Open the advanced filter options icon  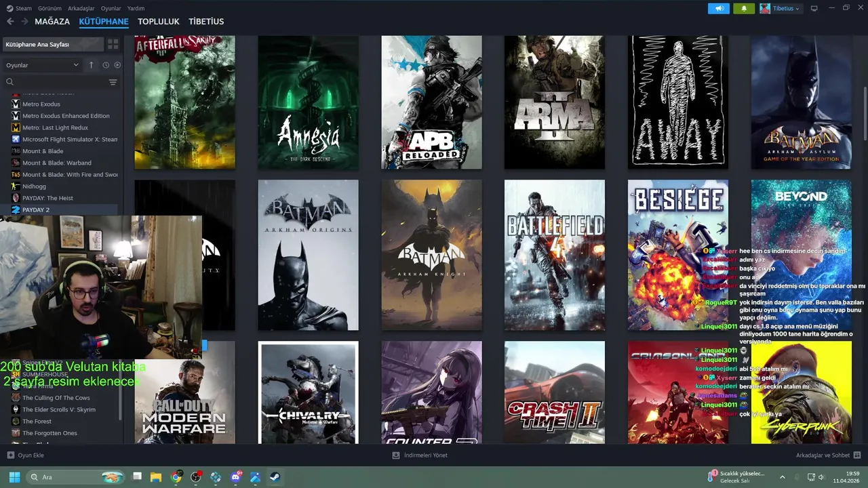(x=113, y=82)
